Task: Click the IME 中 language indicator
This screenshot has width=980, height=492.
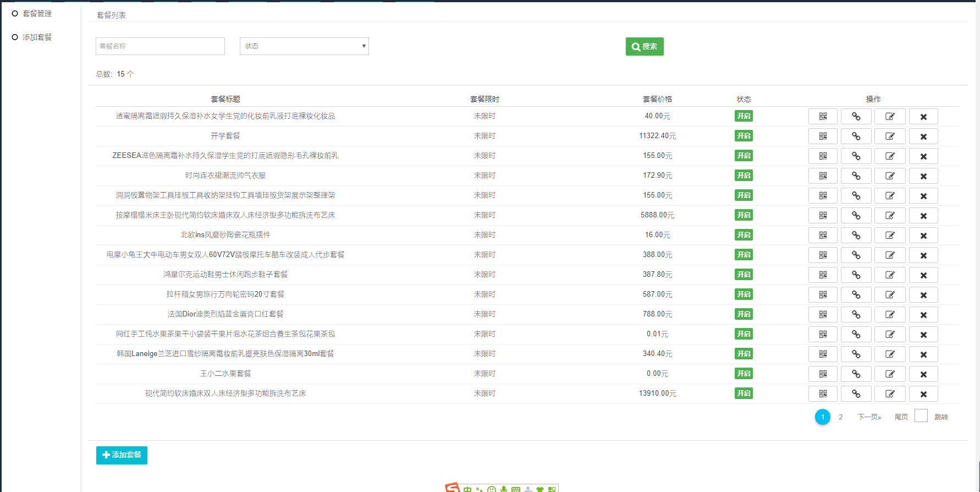Action: click(x=467, y=489)
